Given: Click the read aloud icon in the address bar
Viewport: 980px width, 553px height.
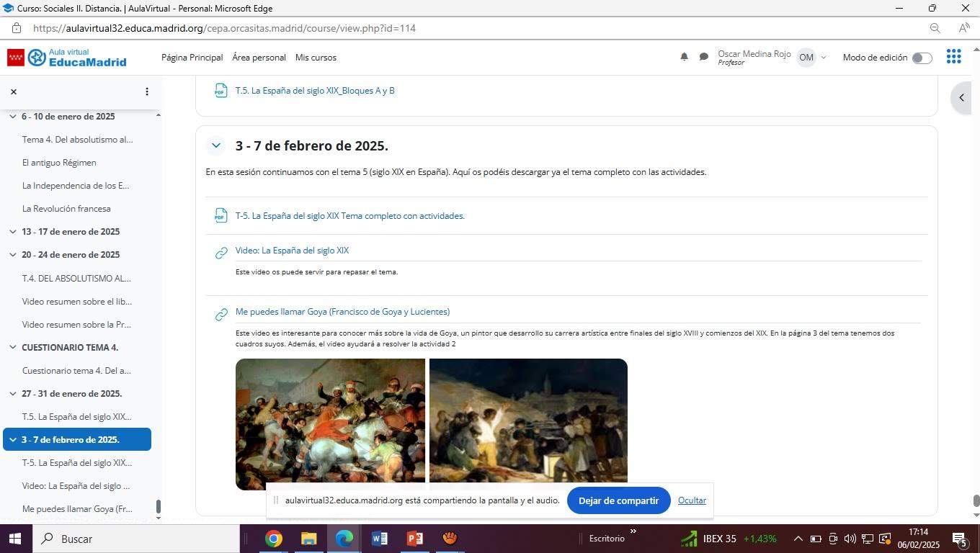Looking at the screenshot, I should 963,28.
